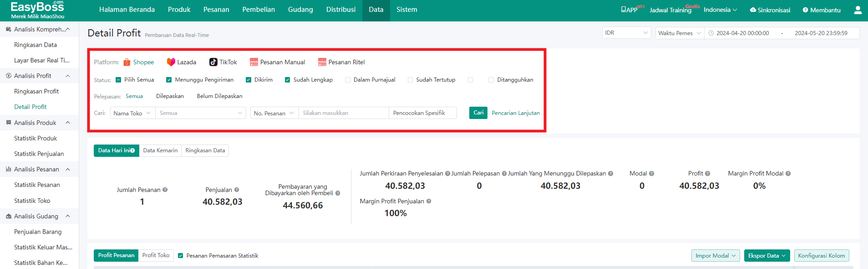This screenshot has width=868, height=269.
Task: Click the Sinkronisasi cloud icon
Action: coord(753,10)
